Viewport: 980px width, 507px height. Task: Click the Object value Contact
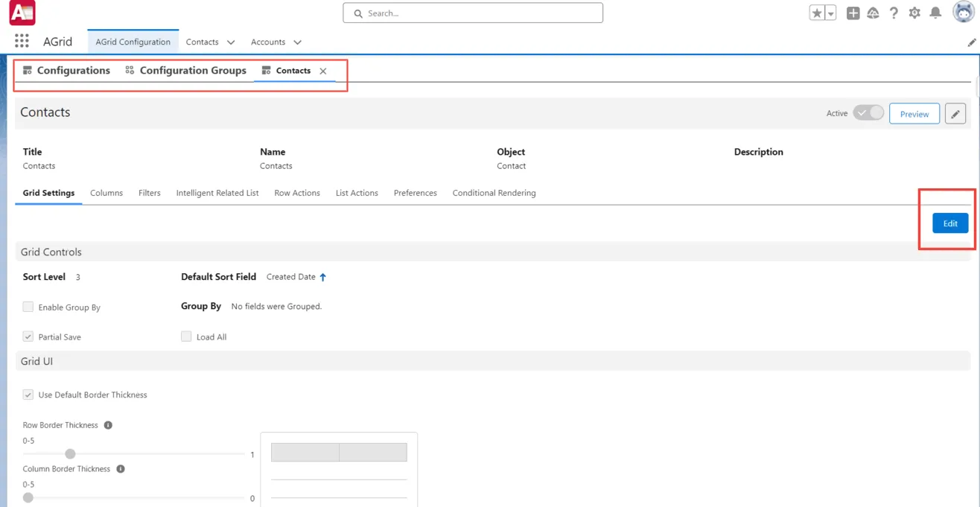[x=512, y=166]
